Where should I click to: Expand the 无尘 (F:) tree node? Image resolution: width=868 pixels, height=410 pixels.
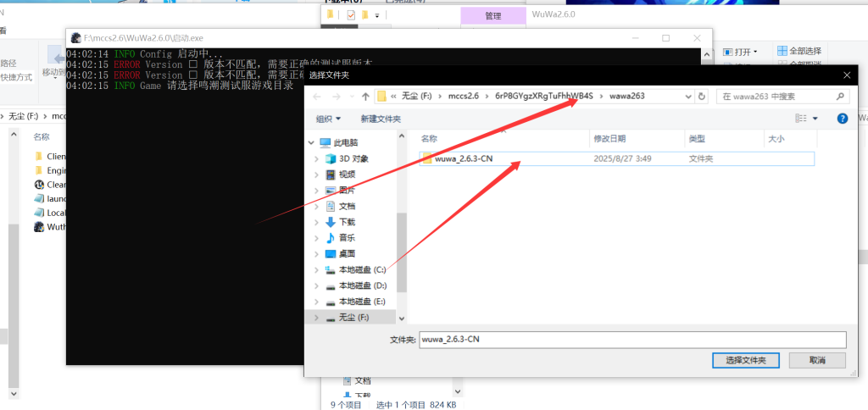click(316, 318)
